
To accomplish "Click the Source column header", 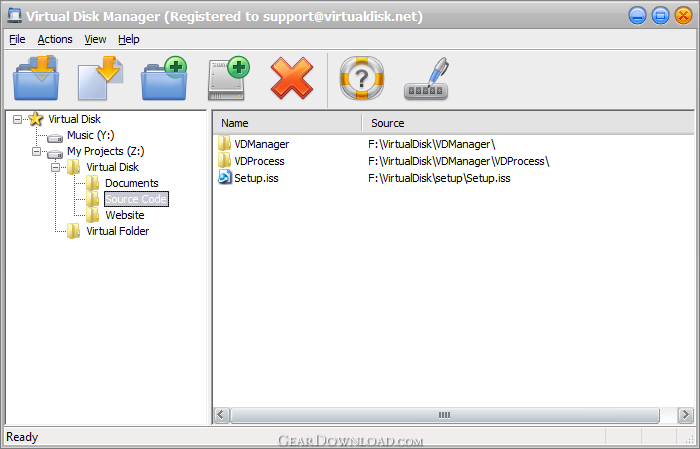I will click(528, 123).
